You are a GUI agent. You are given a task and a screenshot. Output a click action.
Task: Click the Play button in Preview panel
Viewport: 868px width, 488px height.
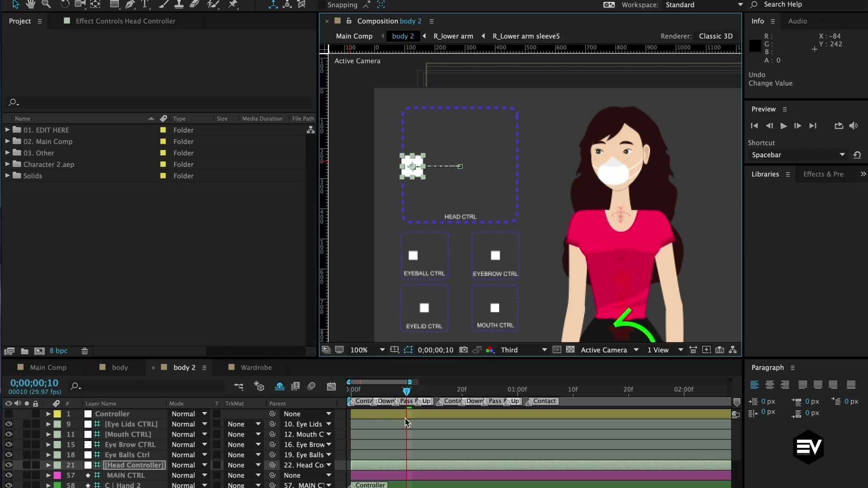click(783, 126)
